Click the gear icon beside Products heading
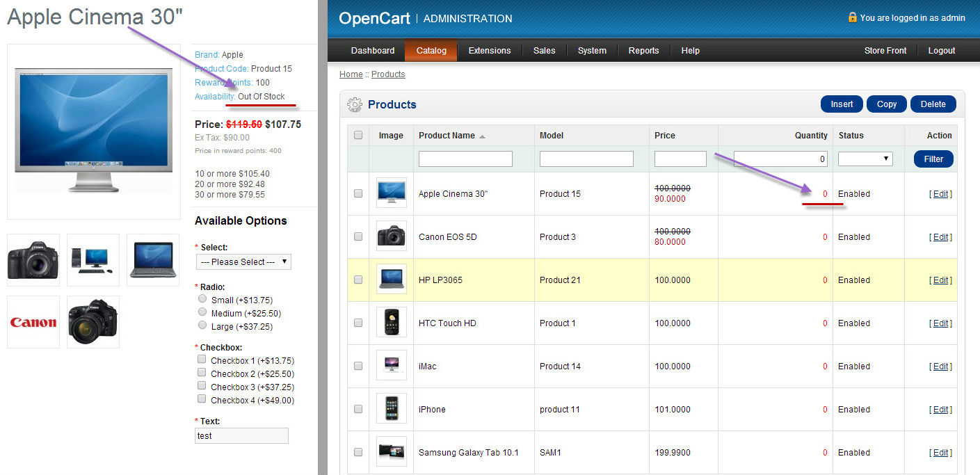 [x=355, y=105]
